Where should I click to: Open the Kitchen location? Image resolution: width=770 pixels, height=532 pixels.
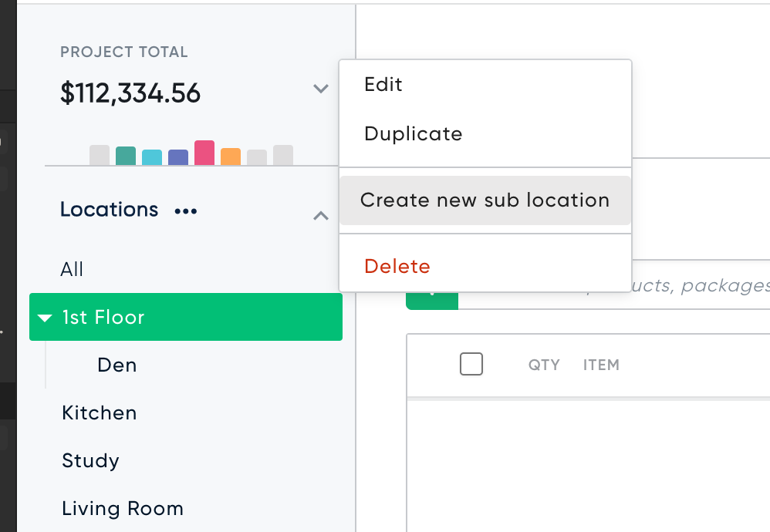click(100, 413)
